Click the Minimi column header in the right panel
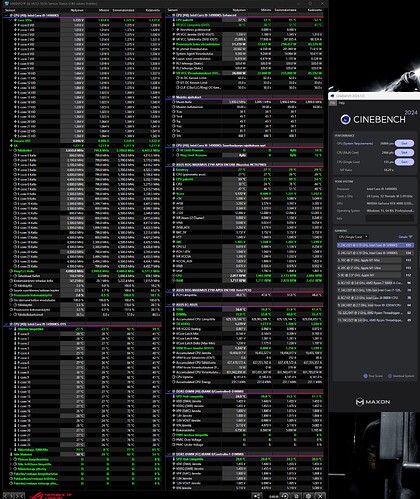 (266, 10)
